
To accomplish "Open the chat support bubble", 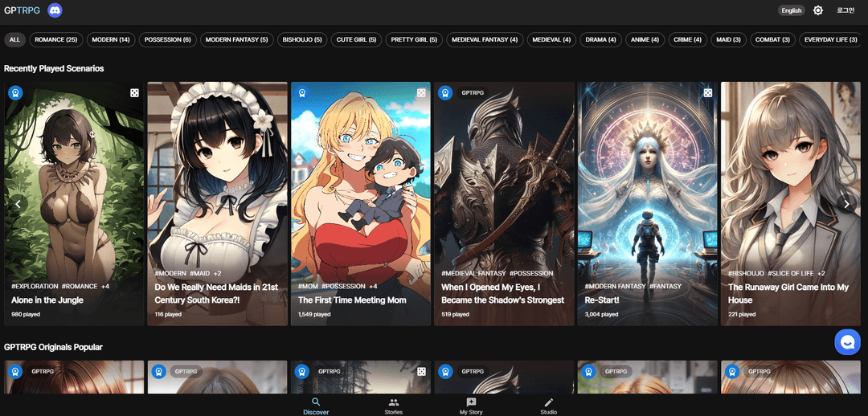I will point(848,342).
